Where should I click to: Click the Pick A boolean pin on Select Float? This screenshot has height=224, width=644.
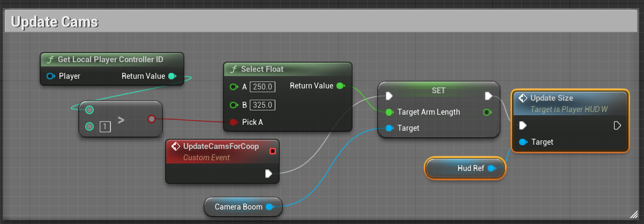coord(233,122)
